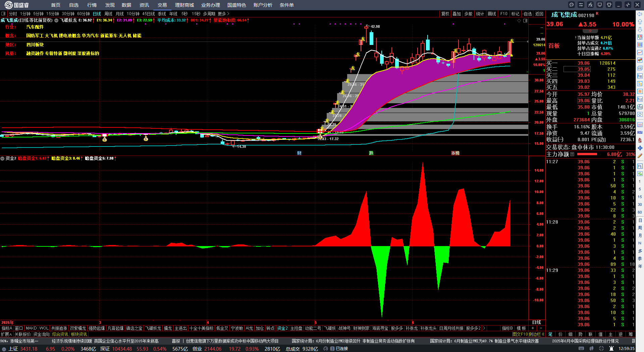Click the F12 sidebar icon

click(x=640, y=99)
